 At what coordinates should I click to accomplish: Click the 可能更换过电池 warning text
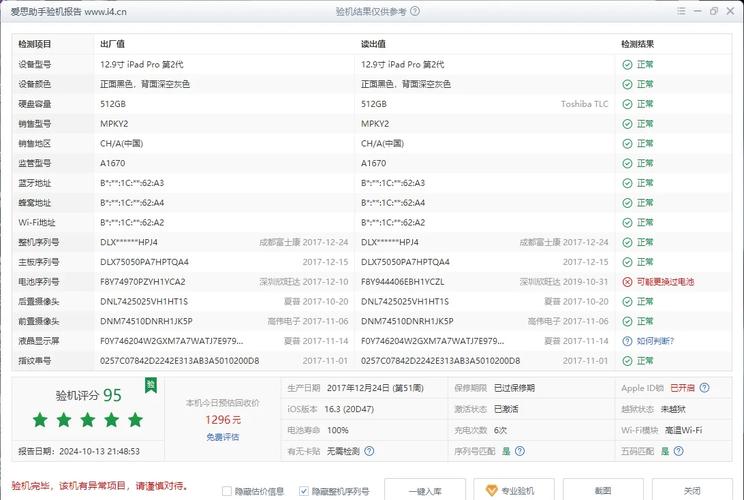click(665, 282)
